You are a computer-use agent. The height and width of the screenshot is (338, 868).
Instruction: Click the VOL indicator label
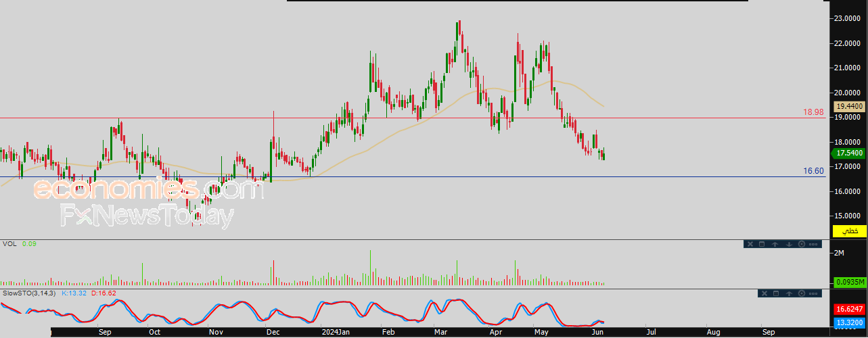pos(9,243)
